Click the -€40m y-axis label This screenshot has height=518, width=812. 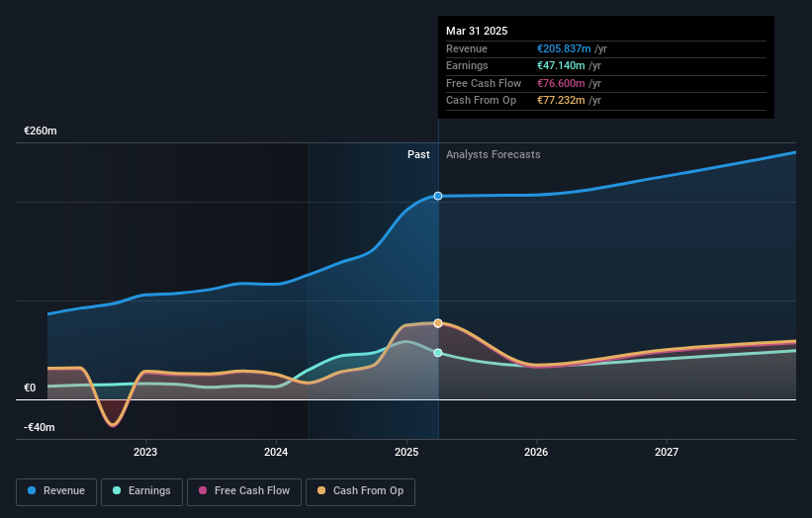(40, 427)
